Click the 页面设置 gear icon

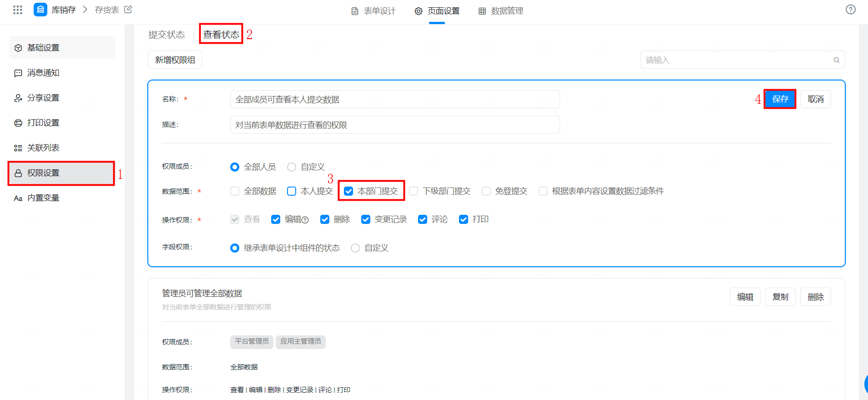[419, 11]
